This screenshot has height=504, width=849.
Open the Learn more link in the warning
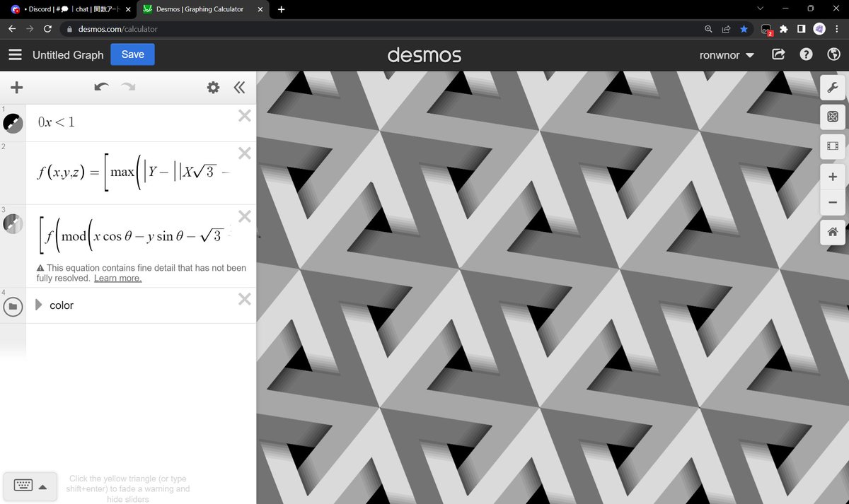pos(117,278)
